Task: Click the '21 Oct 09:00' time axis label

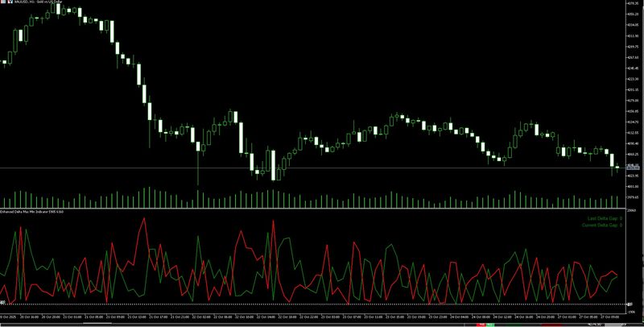Action: (115, 317)
